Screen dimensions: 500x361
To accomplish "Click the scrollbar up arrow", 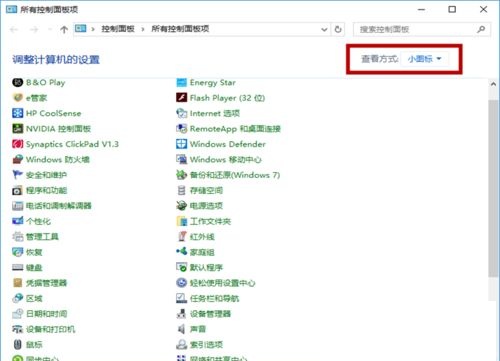I will (493, 84).
